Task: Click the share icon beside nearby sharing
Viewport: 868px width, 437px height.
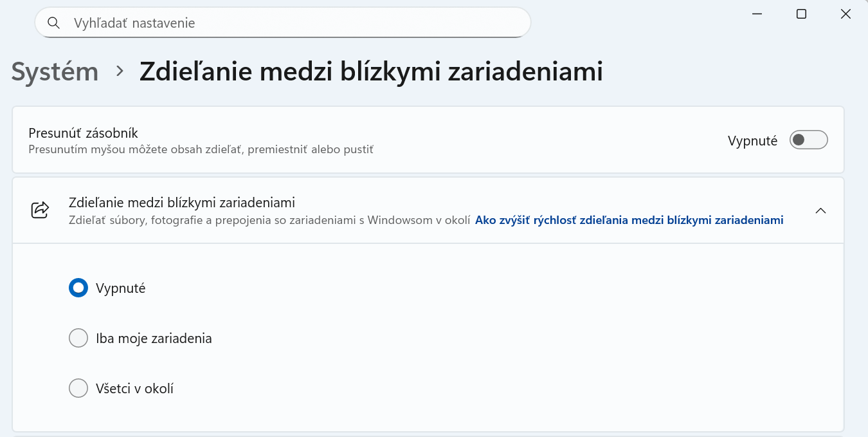Action: pyautogui.click(x=41, y=210)
